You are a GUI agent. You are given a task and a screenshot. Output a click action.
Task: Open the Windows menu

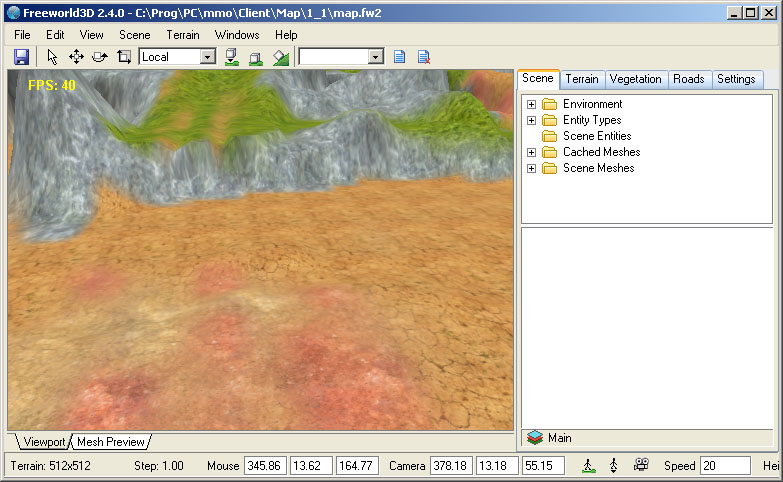[x=237, y=35]
